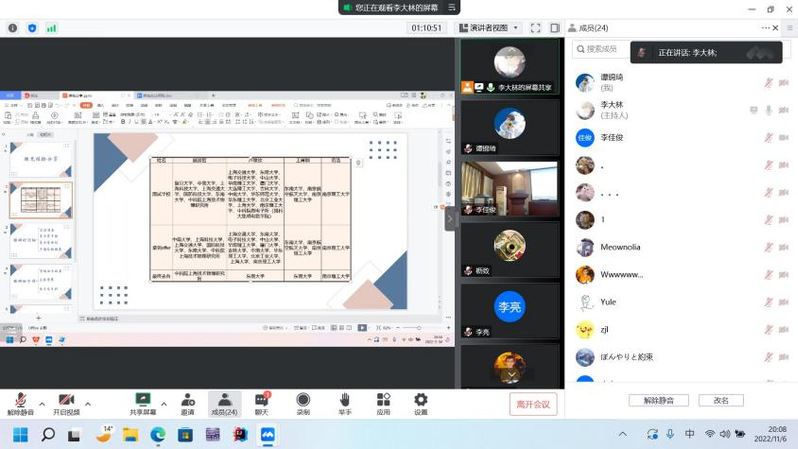Screen dimensions: 798x449
Task: Click the network signal bars icon at top-left
Action: [x=51, y=28]
